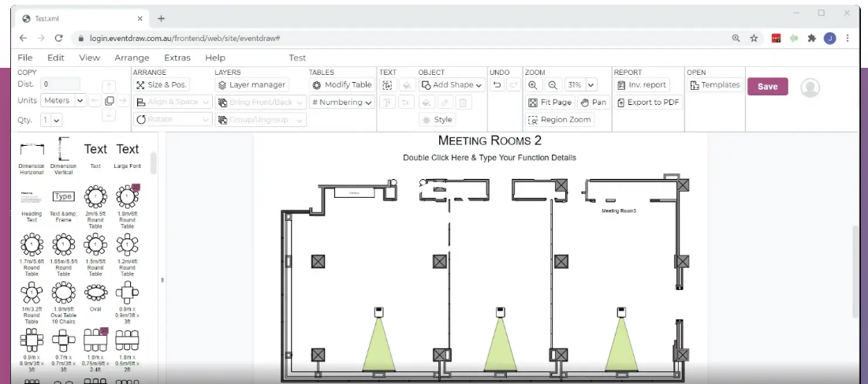Open the Templates button
The width and height of the screenshot is (868, 384).
tap(714, 84)
